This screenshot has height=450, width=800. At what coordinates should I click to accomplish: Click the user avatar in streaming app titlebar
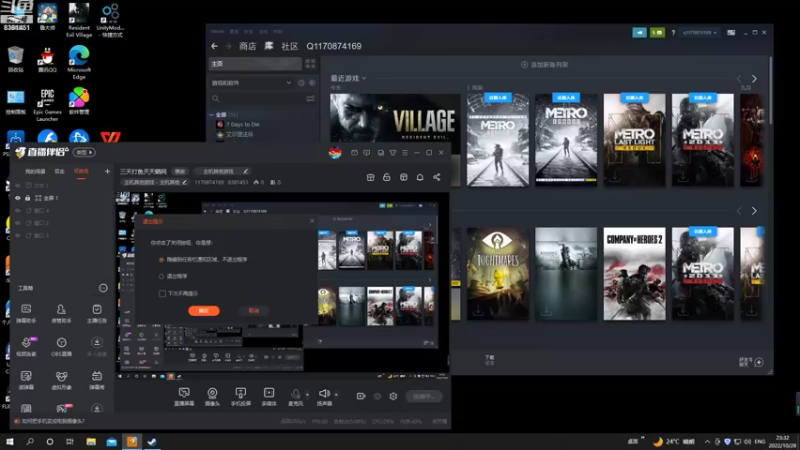[335, 153]
